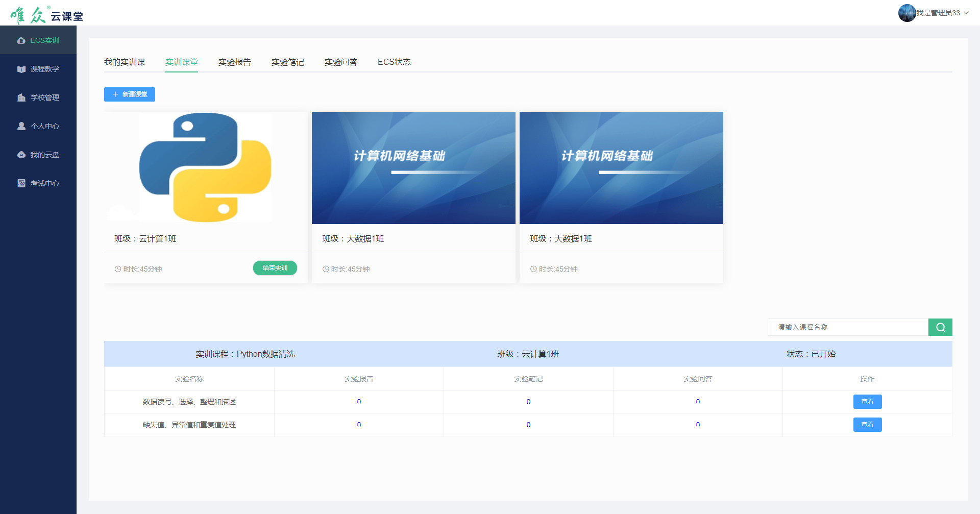Open the Python logo course thumbnail
Image resolution: width=980 pixels, height=514 pixels.
point(206,168)
